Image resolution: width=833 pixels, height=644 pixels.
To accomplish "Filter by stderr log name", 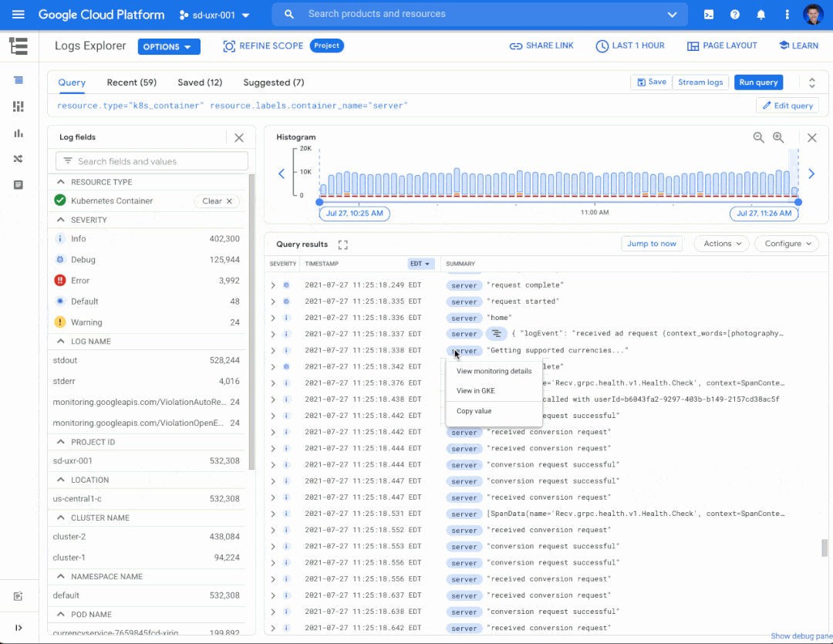I will click(x=147, y=381).
